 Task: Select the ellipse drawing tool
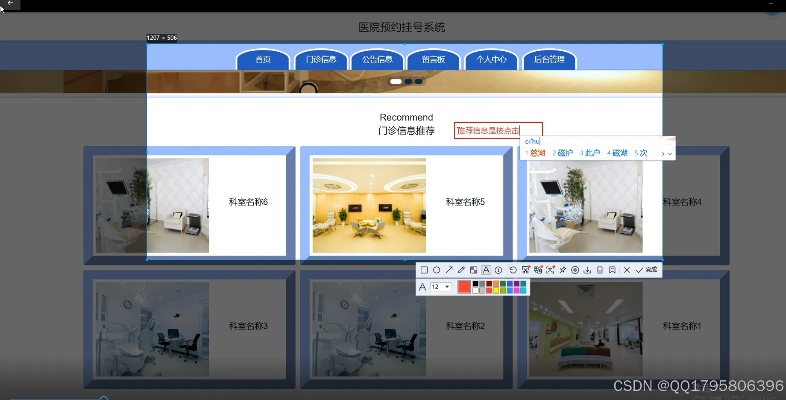[x=437, y=270]
